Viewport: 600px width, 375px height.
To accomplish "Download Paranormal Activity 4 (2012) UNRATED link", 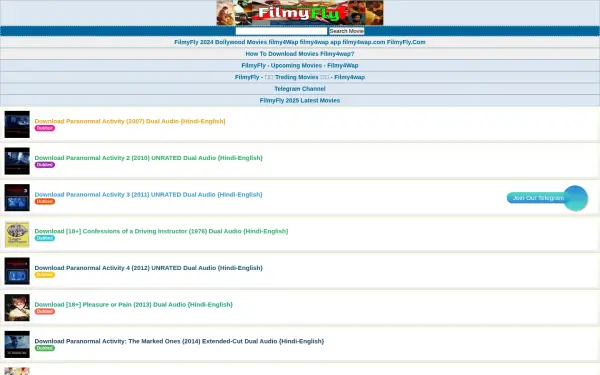I will pyautogui.click(x=148, y=268).
